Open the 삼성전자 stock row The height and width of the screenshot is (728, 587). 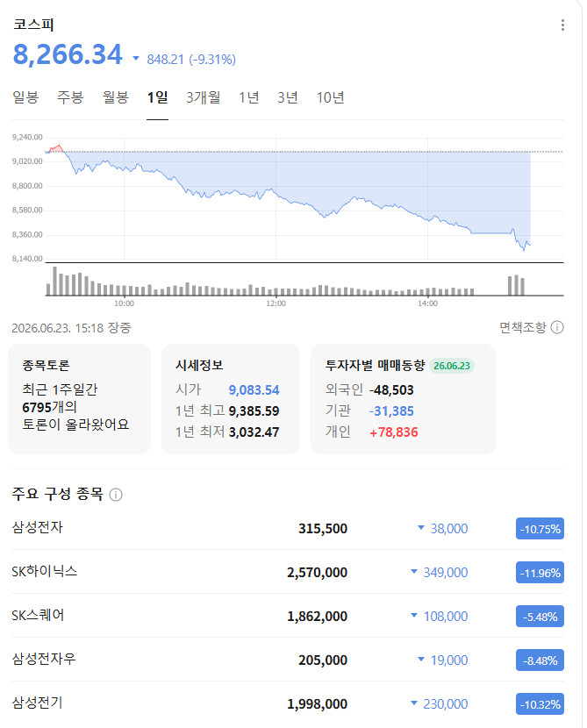tap(288, 528)
